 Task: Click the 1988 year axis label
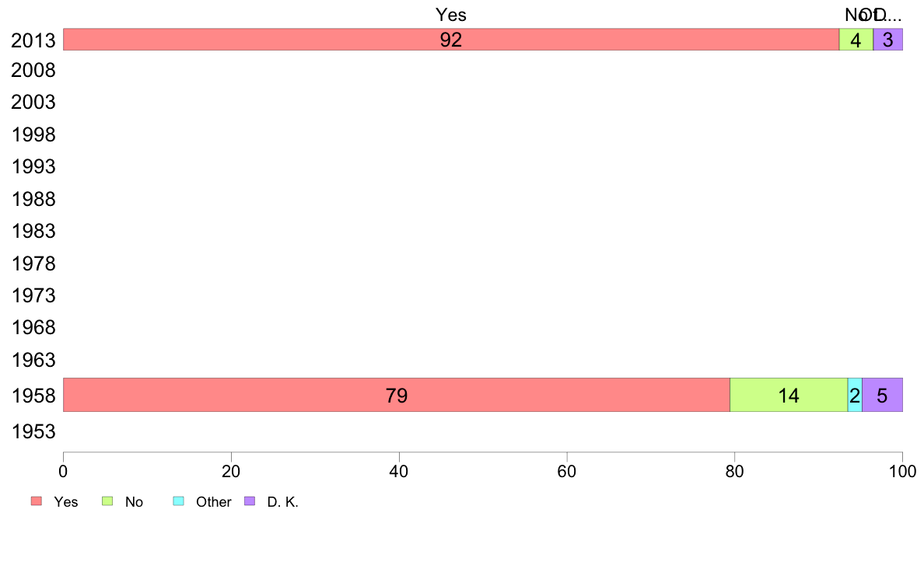tap(33, 199)
